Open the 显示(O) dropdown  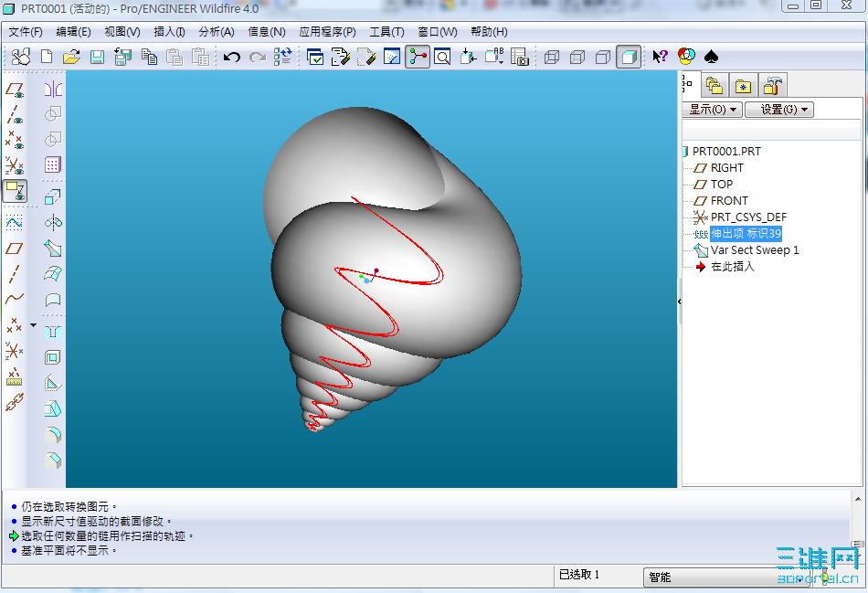click(x=713, y=110)
